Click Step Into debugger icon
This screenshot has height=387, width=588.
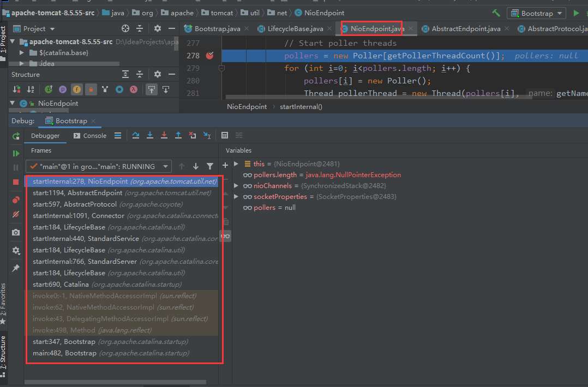pos(150,136)
